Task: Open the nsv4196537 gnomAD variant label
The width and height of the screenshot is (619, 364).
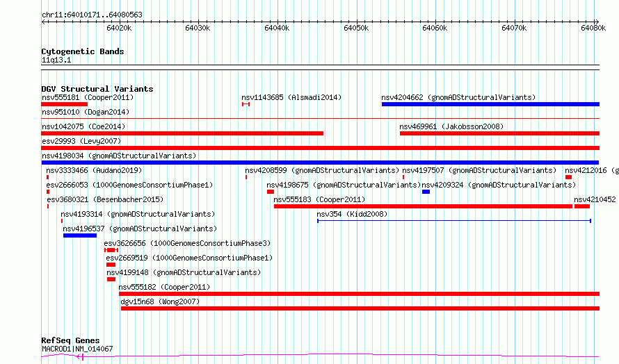Action: point(140,229)
